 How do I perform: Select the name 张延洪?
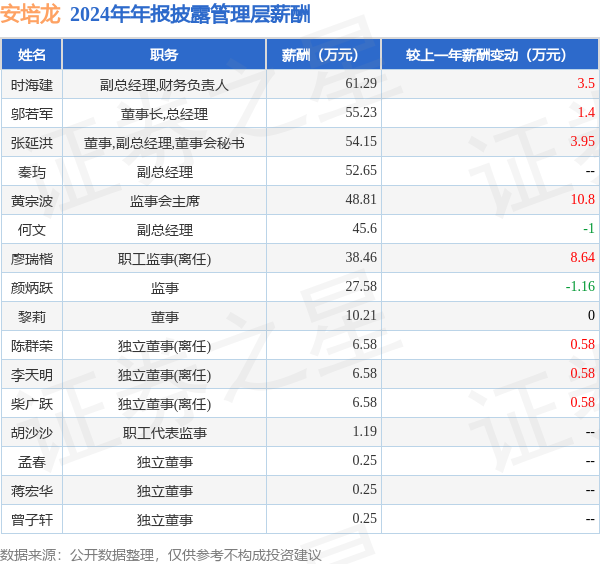click(31, 143)
